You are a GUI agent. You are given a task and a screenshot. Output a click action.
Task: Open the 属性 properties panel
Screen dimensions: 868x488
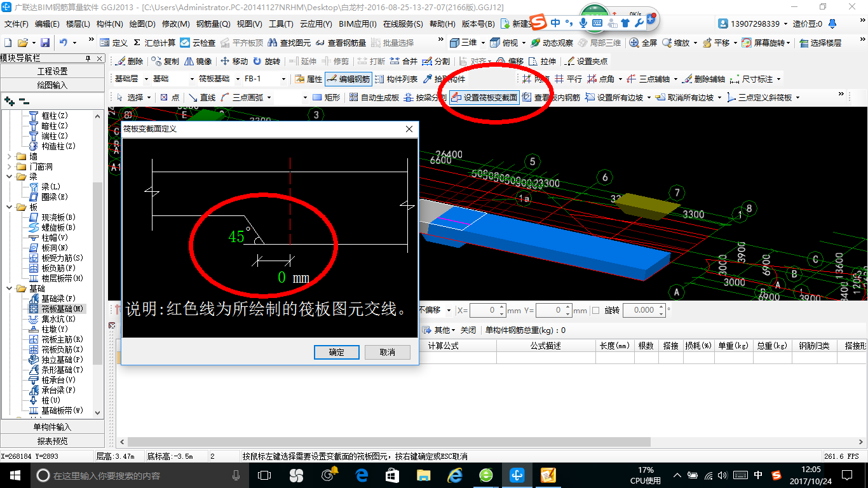click(x=309, y=79)
